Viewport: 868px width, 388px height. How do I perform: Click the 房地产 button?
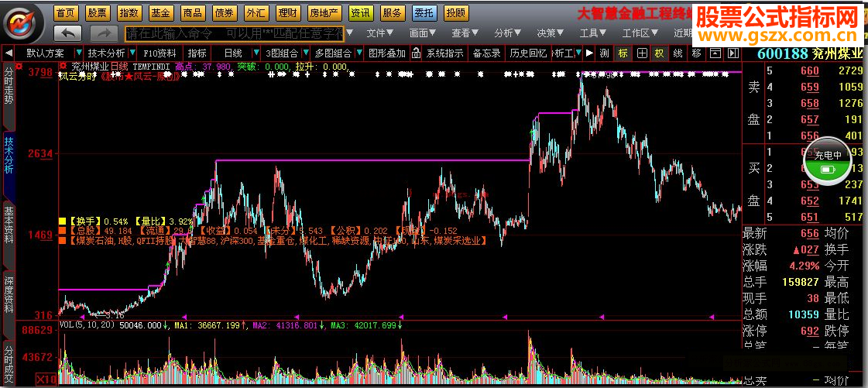pos(324,12)
